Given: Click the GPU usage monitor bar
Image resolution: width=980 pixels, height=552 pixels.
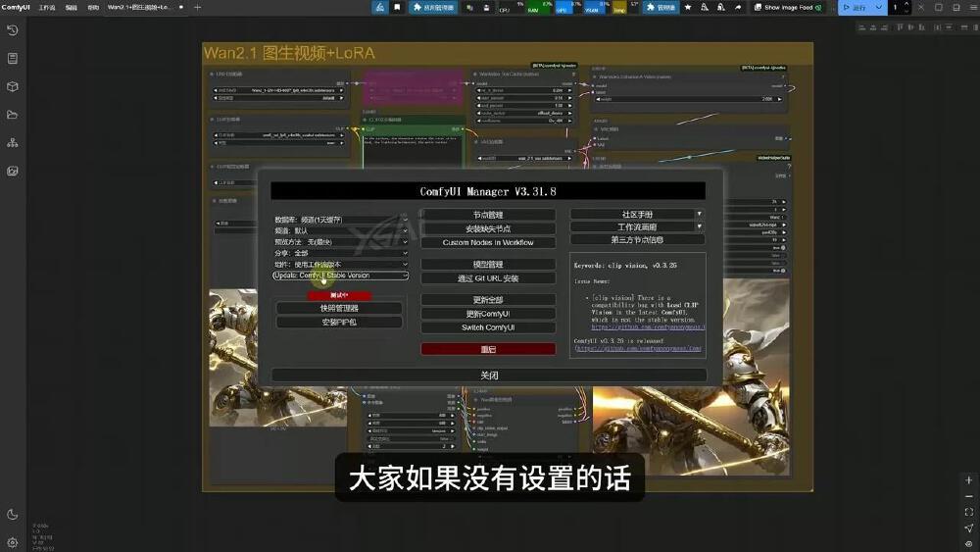Looking at the screenshot, I should [x=565, y=8].
